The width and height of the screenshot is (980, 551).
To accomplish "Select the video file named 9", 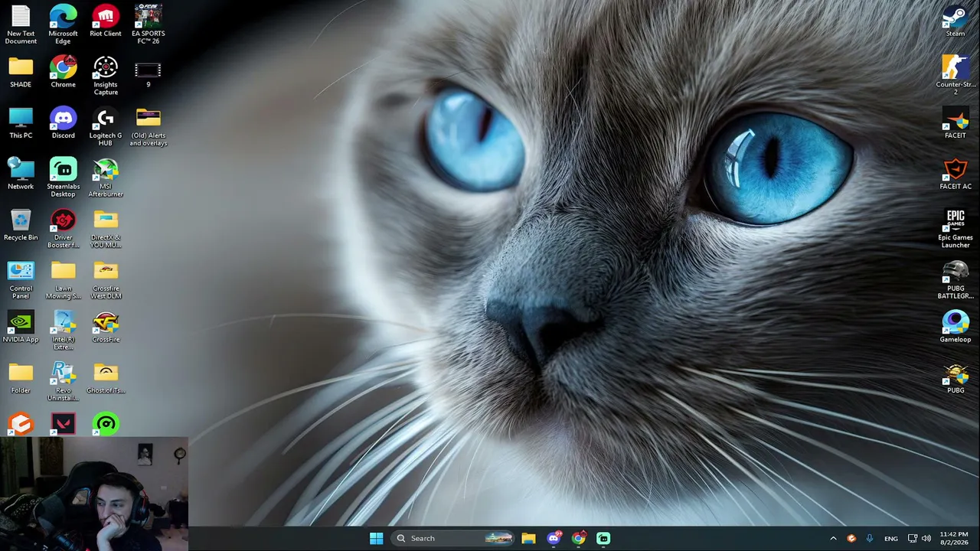I will coord(149,74).
